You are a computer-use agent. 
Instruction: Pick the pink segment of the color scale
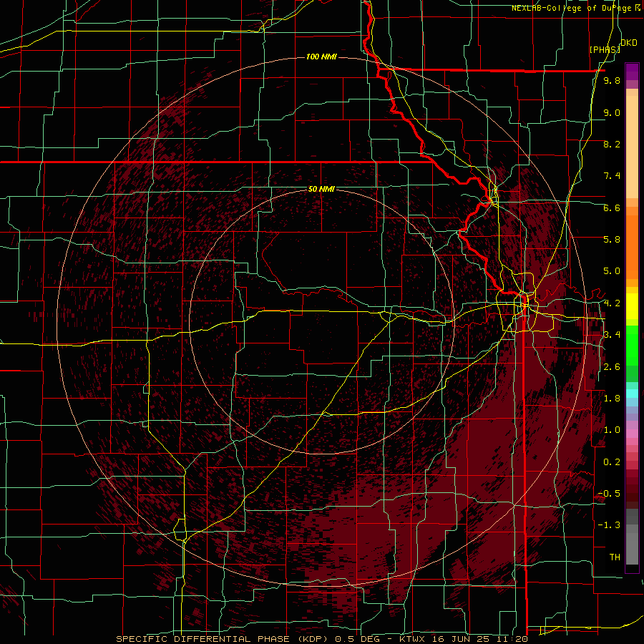(x=632, y=433)
